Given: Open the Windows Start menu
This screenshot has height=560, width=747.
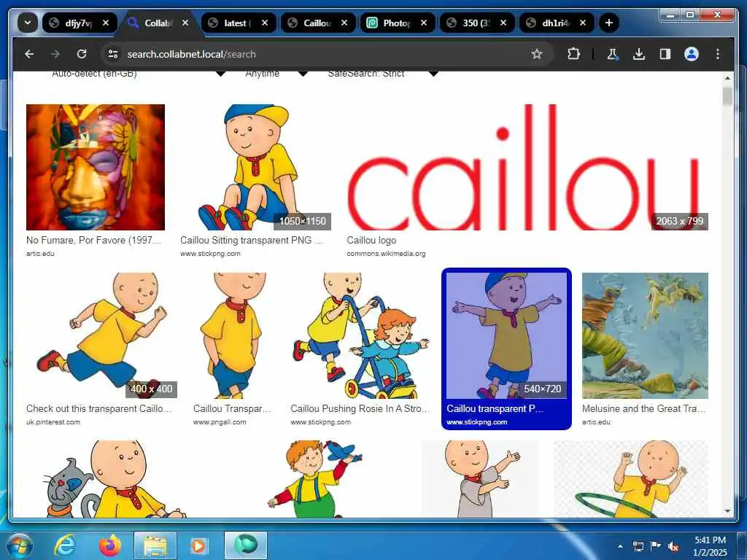Looking at the screenshot, I should point(20,545).
